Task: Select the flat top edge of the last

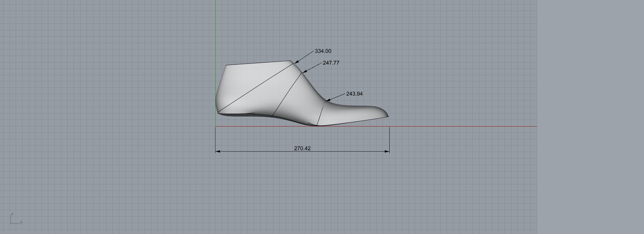Action: click(258, 63)
